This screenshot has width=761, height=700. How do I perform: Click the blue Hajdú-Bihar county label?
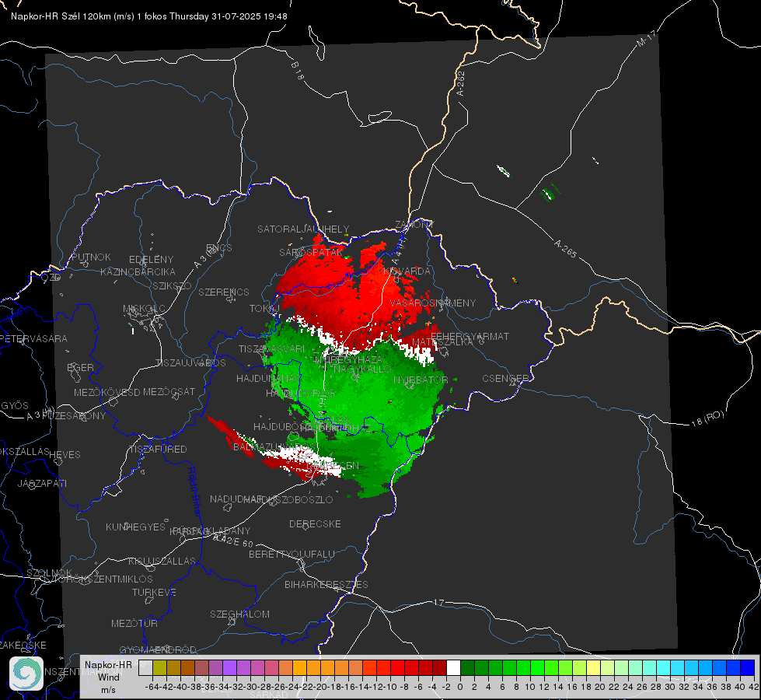194,492
